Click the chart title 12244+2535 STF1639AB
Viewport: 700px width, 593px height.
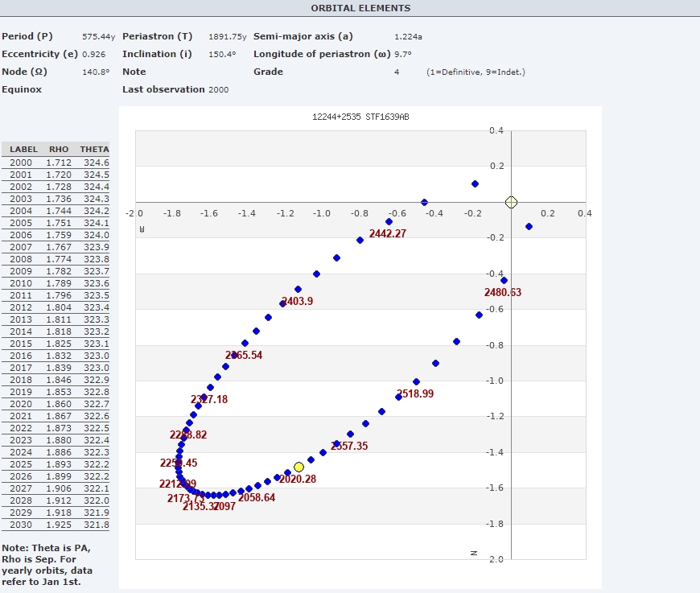point(360,117)
